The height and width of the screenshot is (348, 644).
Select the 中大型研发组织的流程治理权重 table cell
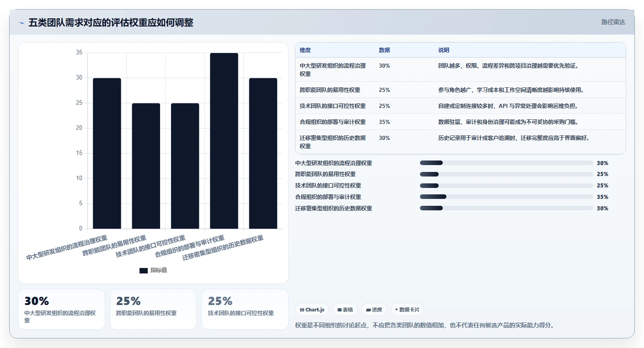pos(335,70)
